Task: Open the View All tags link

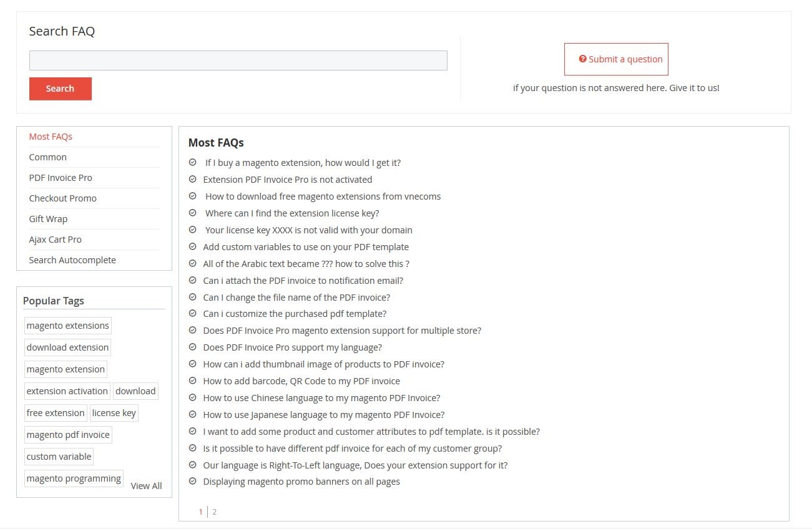Action: [x=146, y=486]
